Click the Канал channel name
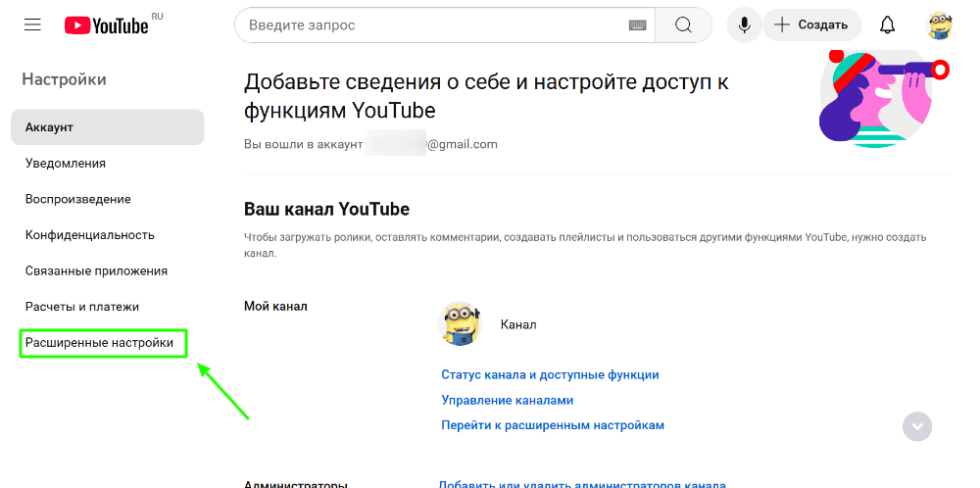980x488 pixels. tap(518, 325)
